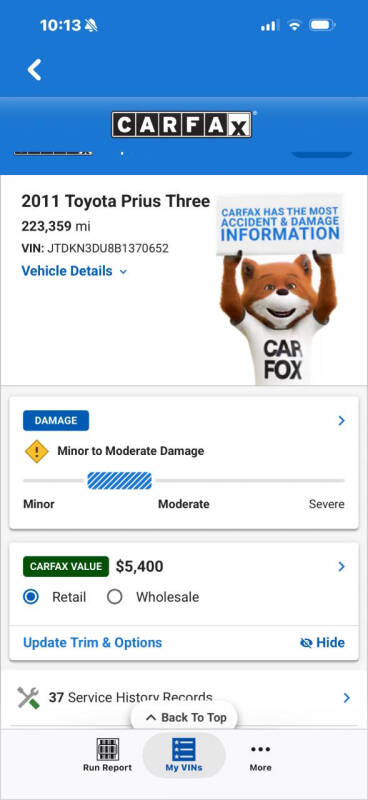
Task: Tap the Wi-Fi status icon
Action: (295, 25)
